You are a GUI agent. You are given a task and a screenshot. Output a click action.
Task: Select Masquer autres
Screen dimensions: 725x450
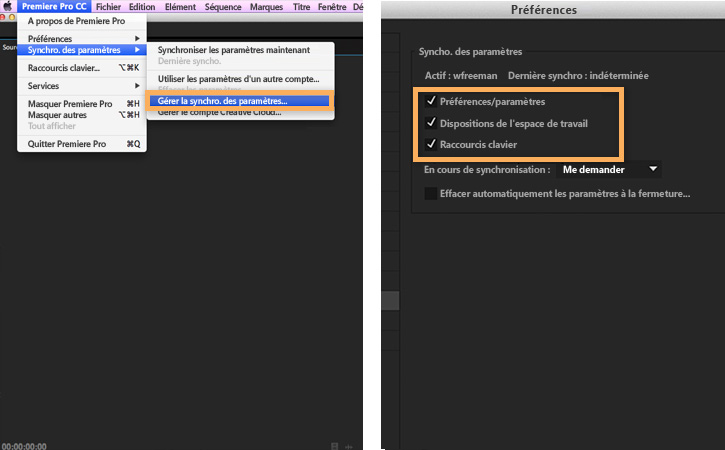click(82, 115)
